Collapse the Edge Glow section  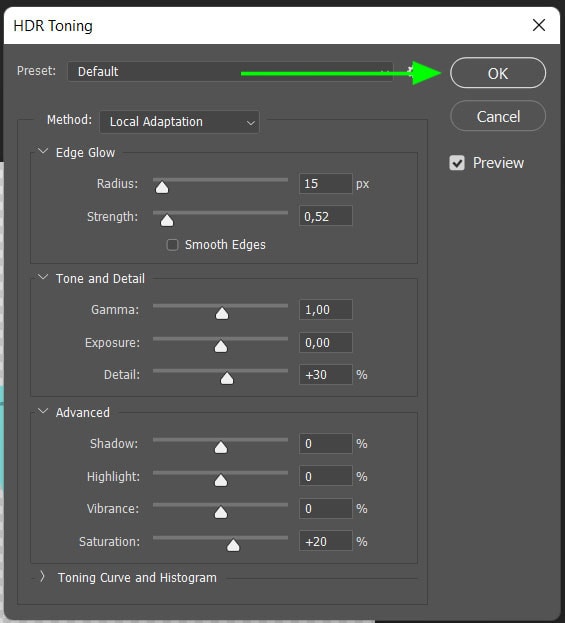click(x=43, y=152)
